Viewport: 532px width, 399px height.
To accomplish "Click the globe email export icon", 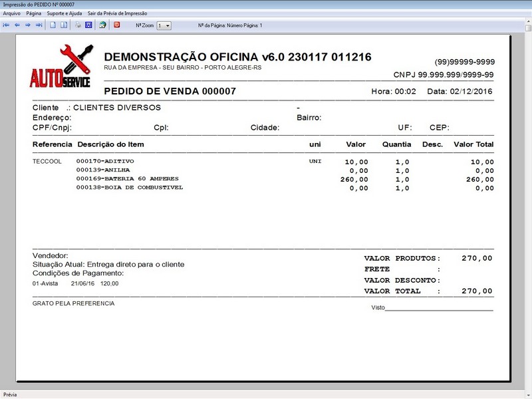I will point(102,25).
